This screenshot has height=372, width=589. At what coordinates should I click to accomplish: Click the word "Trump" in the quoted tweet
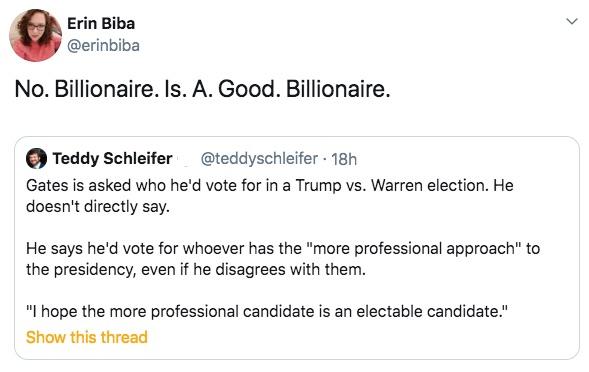tap(318, 186)
